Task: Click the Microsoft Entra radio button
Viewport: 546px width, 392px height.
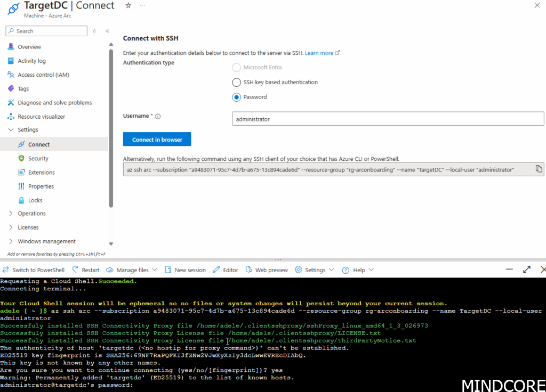Action: (x=236, y=68)
